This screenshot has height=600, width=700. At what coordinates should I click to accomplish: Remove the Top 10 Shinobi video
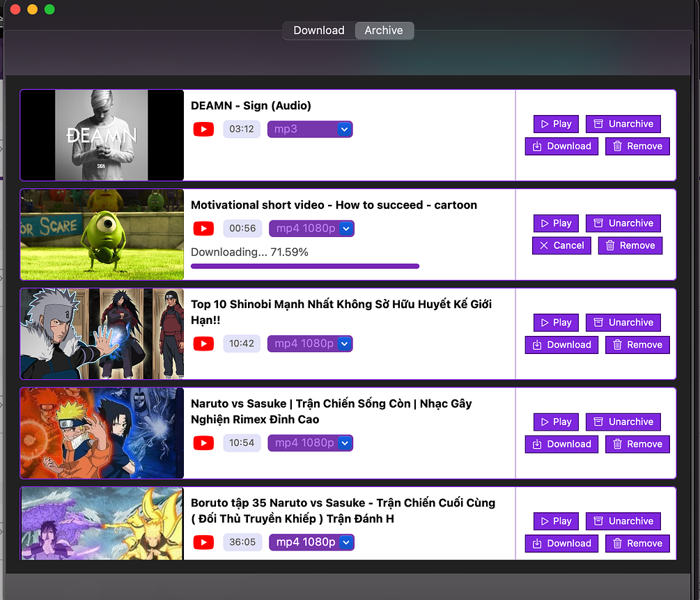(637, 344)
